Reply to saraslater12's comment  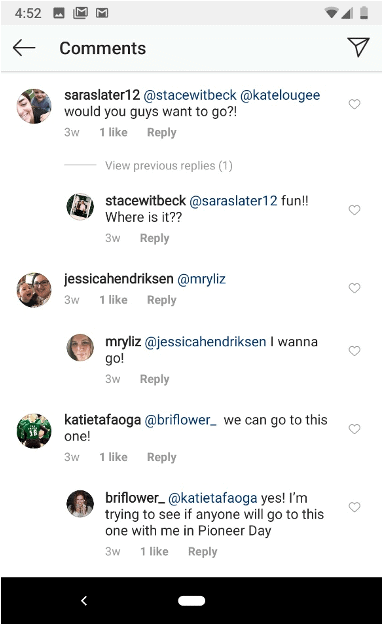tap(162, 133)
